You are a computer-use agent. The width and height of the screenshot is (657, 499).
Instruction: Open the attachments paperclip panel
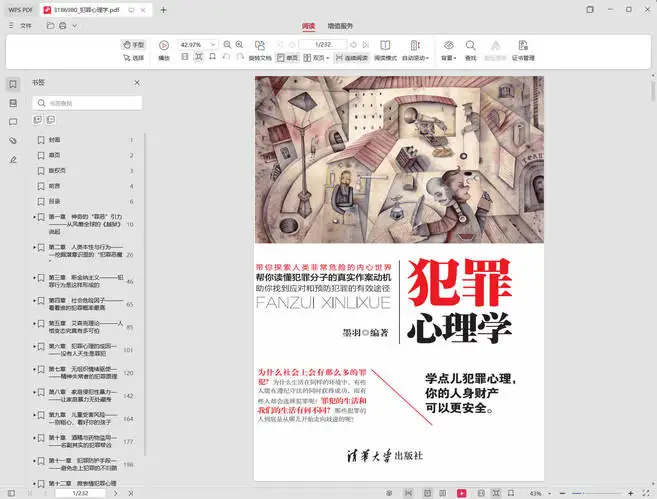tap(13, 141)
